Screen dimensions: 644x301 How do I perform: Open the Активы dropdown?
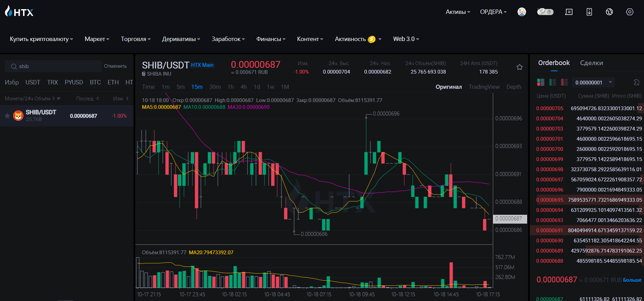point(458,12)
